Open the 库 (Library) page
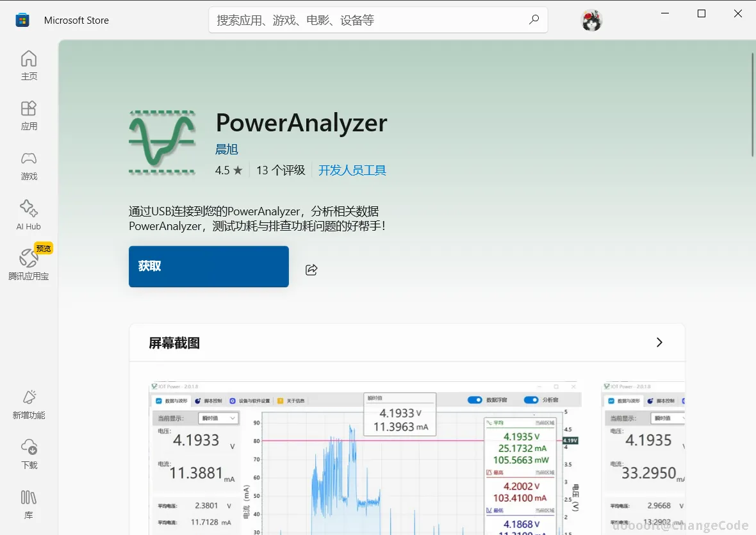The image size is (756, 535). click(28, 504)
